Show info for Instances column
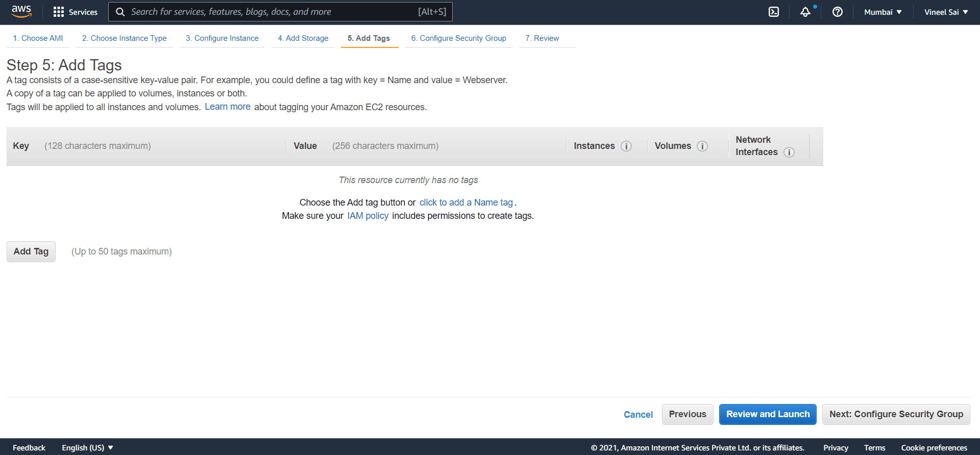This screenshot has width=980, height=455. pyautogui.click(x=626, y=146)
